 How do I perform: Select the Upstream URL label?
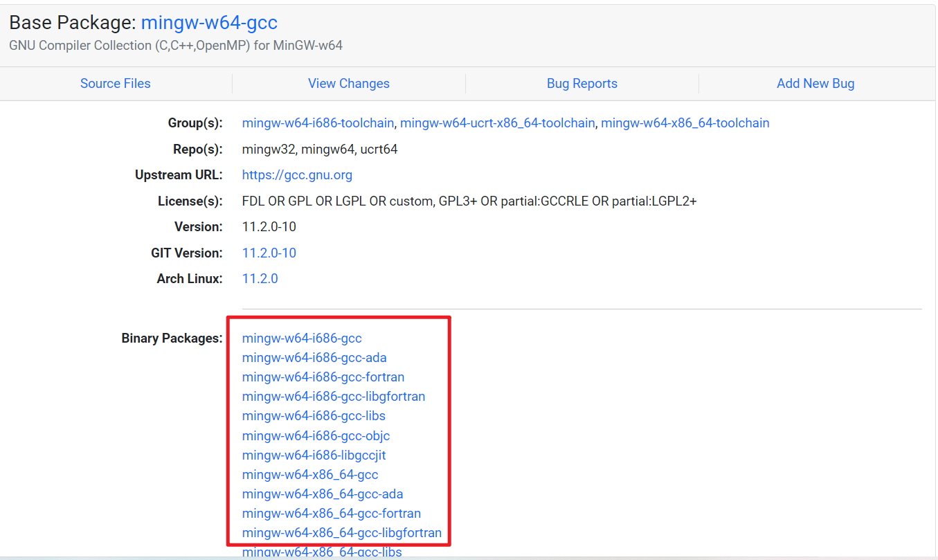179,175
